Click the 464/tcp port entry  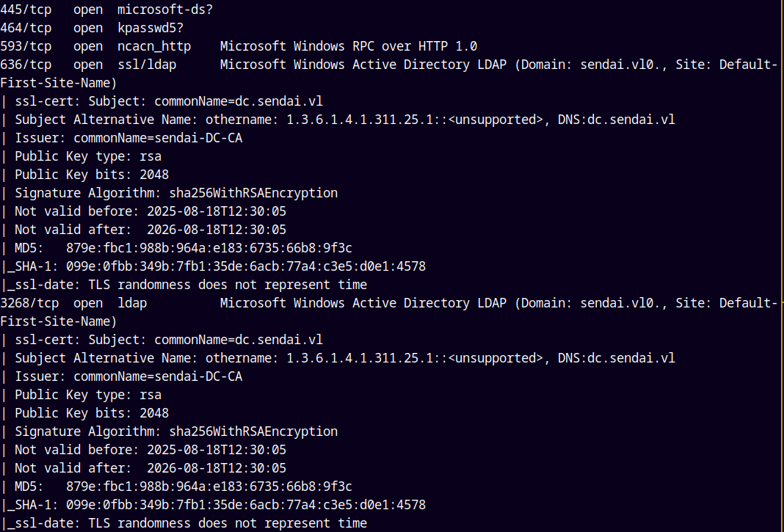point(26,28)
